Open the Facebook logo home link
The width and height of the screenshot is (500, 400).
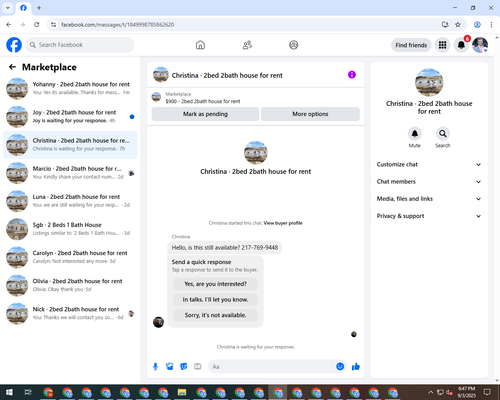14,45
